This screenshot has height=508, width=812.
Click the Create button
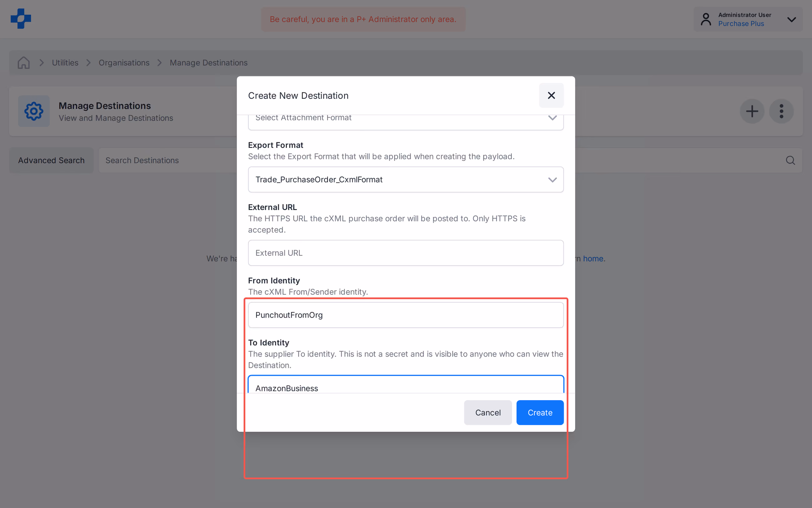coord(540,413)
